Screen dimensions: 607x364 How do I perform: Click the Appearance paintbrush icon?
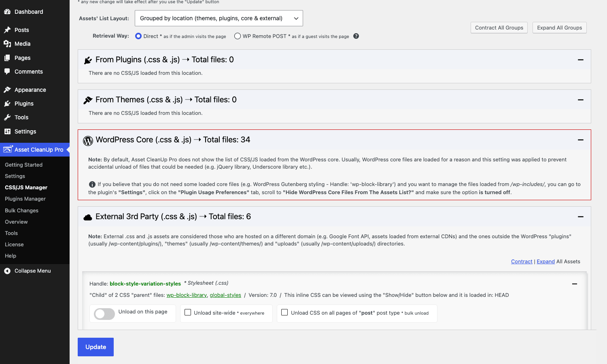pyautogui.click(x=7, y=90)
